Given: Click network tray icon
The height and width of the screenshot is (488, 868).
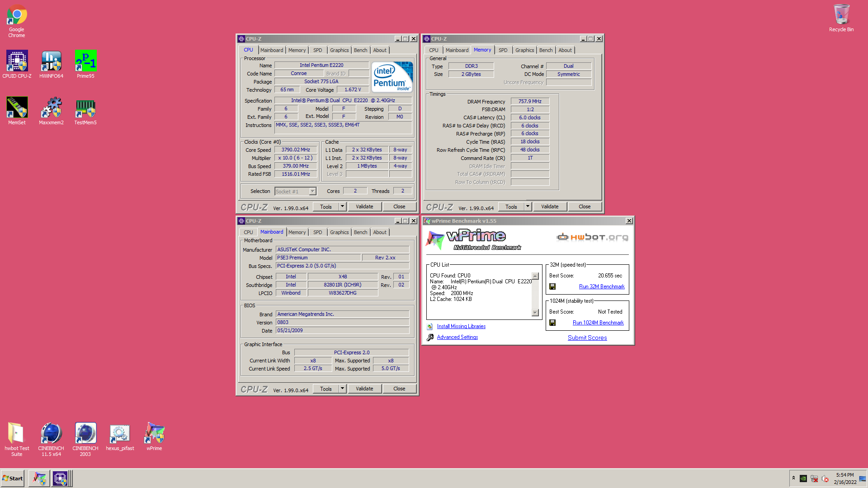Looking at the screenshot, I should (x=814, y=479).
